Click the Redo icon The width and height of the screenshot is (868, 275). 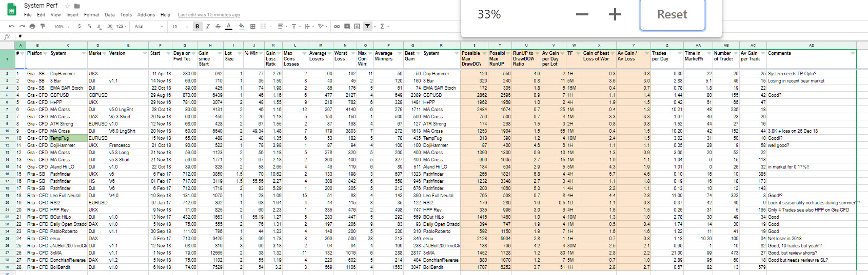pos(22,26)
